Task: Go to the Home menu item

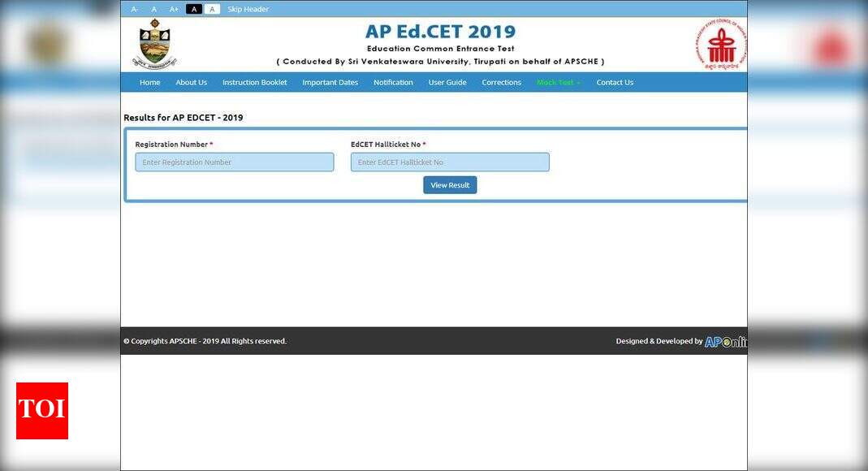Action: tap(149, 82)
